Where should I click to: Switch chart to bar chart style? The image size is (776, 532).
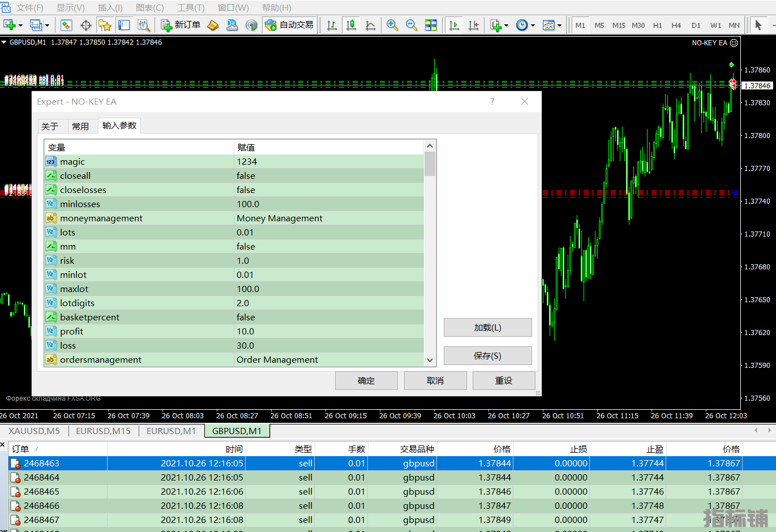[332, 25]
